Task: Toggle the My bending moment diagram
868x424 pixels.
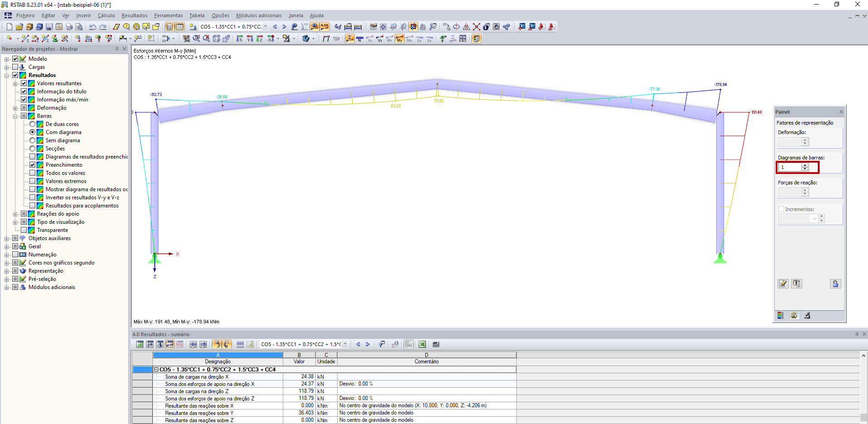Action: coord(400,39)
